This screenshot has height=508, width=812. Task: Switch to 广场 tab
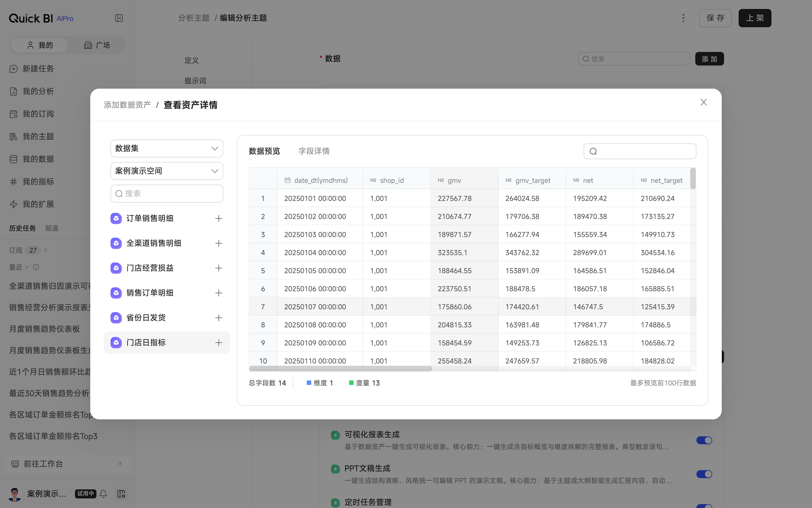click(x=97, y=45)
